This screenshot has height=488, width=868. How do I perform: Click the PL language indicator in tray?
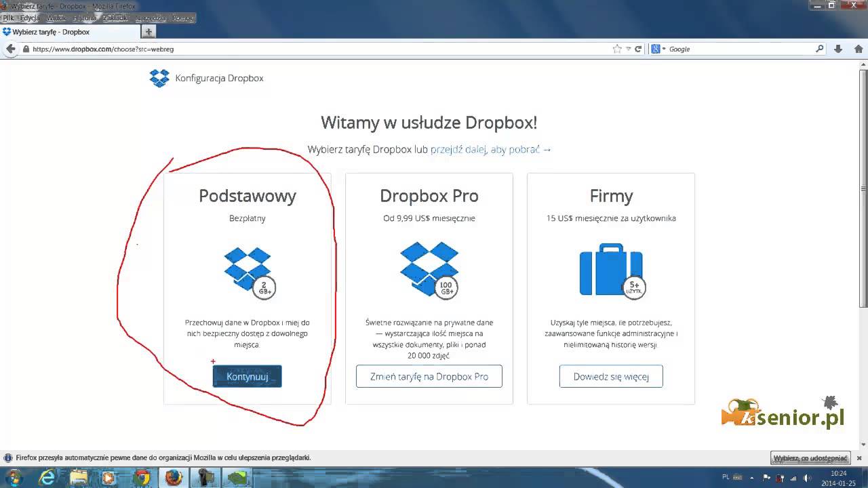tap(726, 477)
